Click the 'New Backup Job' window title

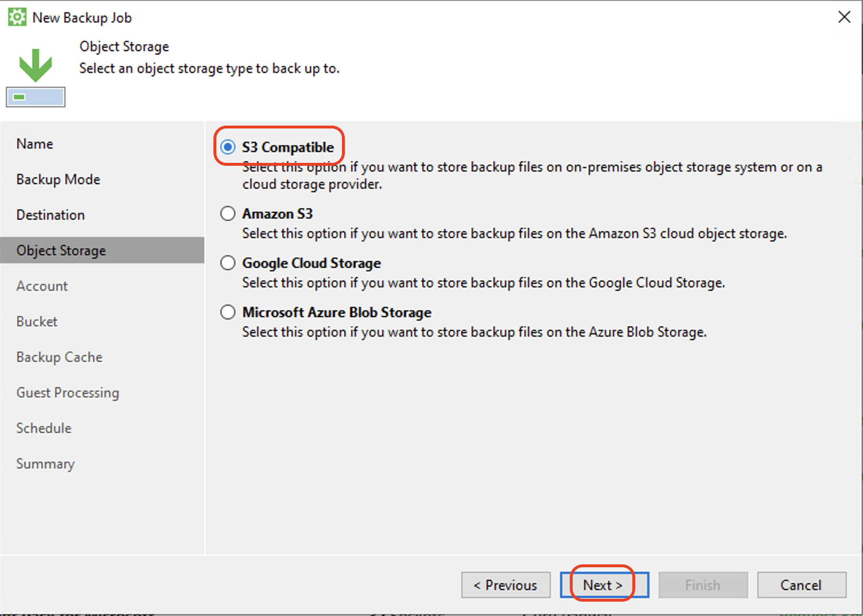(x=82, y=18)
